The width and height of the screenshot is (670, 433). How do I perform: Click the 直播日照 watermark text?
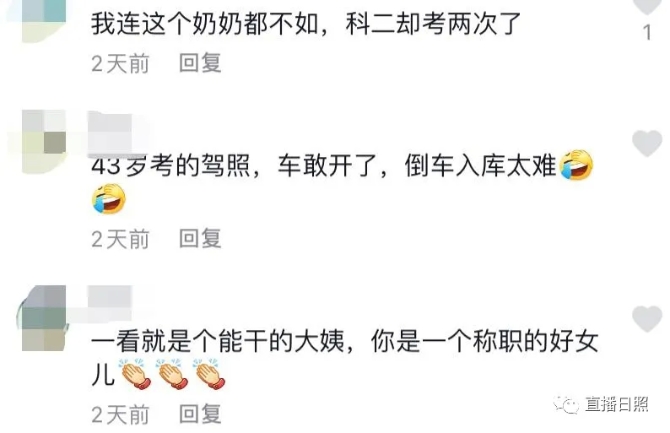[x=617, y=404]
